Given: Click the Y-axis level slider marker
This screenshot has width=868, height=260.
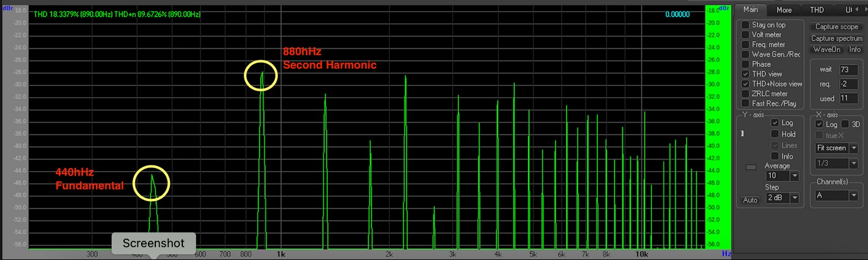Looking at the screenshot, I should pos(742,134).
